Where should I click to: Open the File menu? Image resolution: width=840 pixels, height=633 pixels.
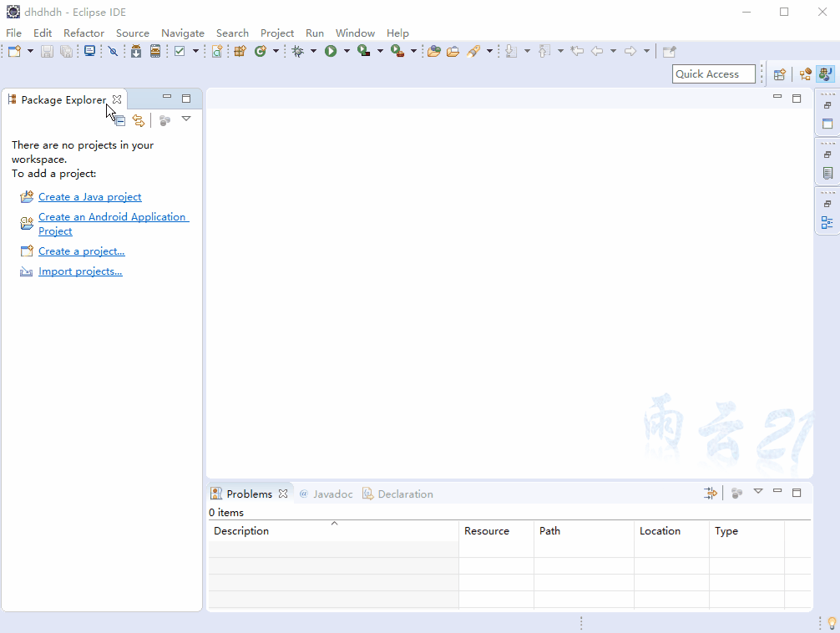[x=13, y=33]
